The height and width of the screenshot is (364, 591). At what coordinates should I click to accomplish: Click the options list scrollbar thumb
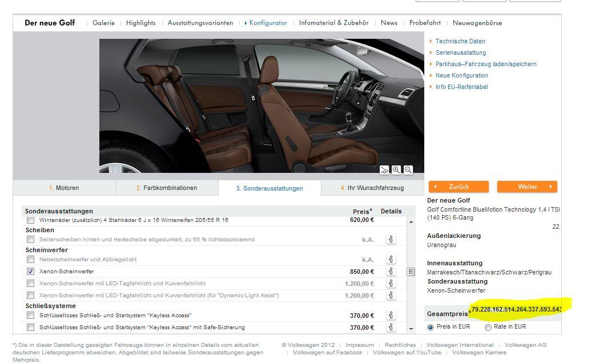click(411, 272)
